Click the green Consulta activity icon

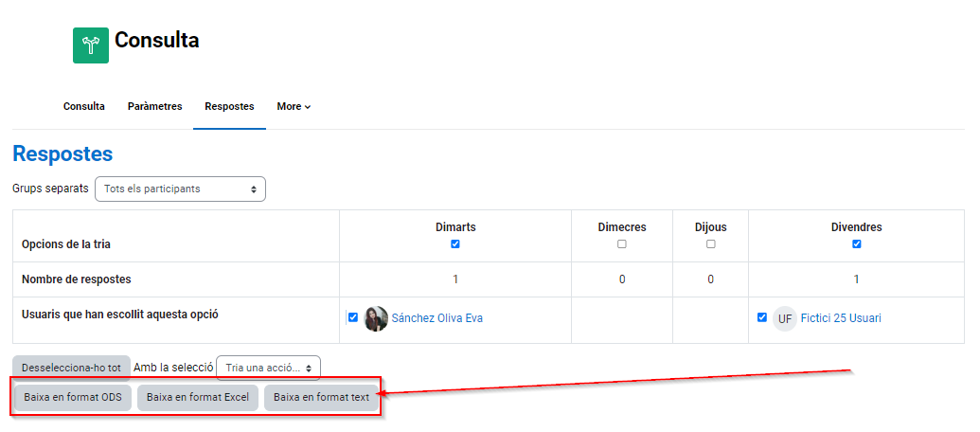[x=91, y=45]
